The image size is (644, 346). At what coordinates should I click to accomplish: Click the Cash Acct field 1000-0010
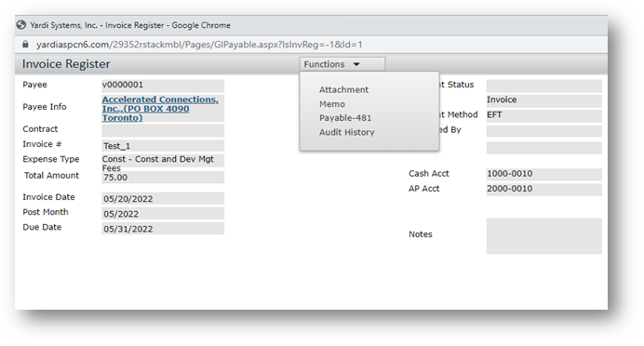point(543,174)
